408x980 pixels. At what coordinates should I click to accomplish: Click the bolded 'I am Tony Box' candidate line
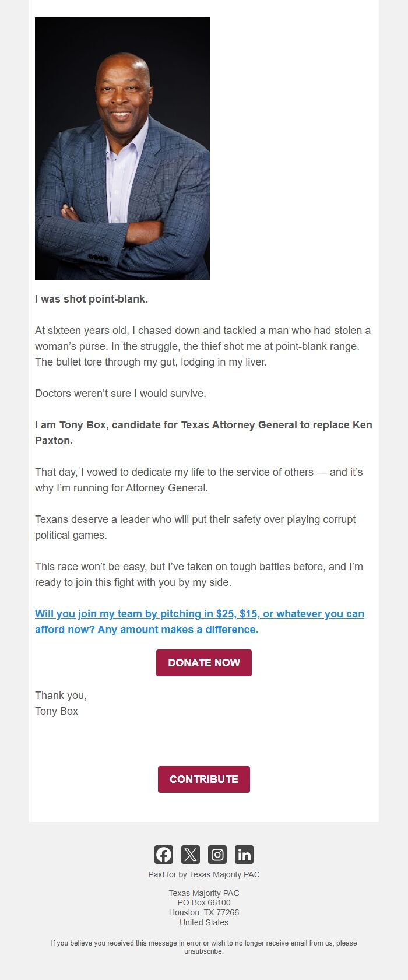point(204,425)
